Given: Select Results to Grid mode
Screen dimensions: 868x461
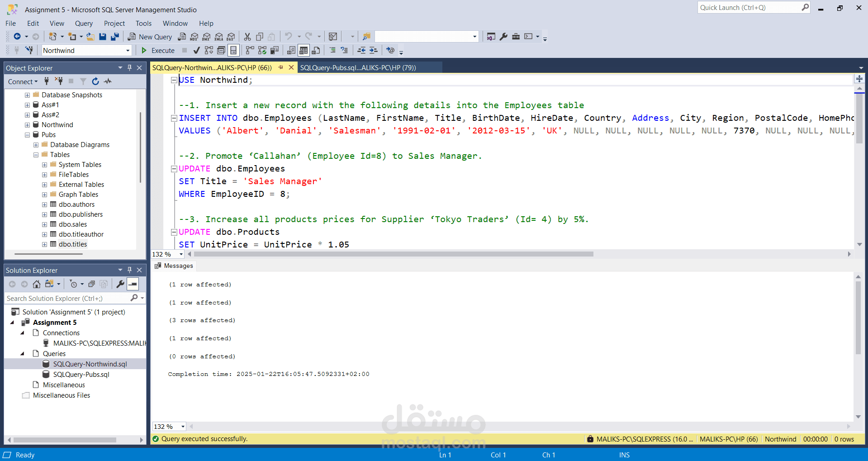Looking at the screenshot, I should pos(304,50).
